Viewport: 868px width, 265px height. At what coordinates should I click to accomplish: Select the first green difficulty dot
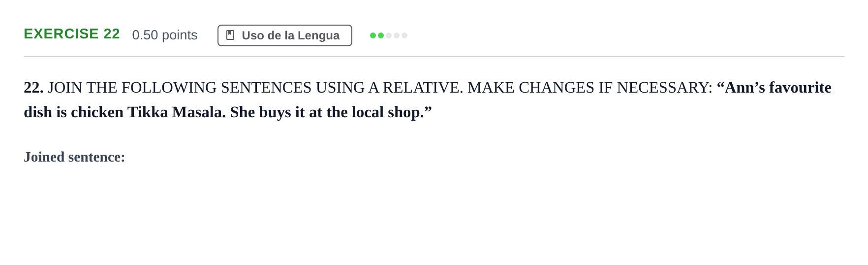coord(373,35)
